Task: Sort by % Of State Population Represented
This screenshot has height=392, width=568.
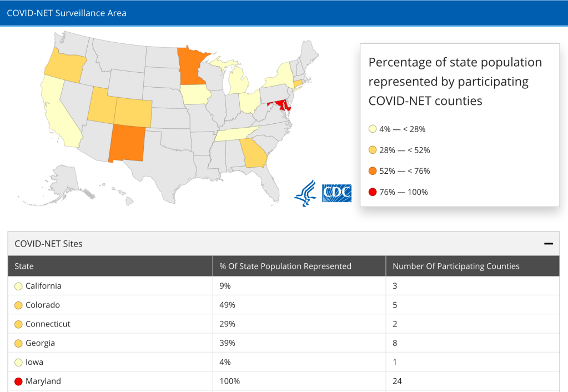Action: [285, 266]
